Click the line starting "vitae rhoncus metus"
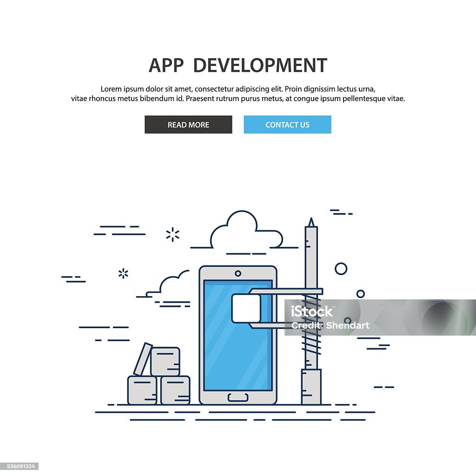 (238, 99)
